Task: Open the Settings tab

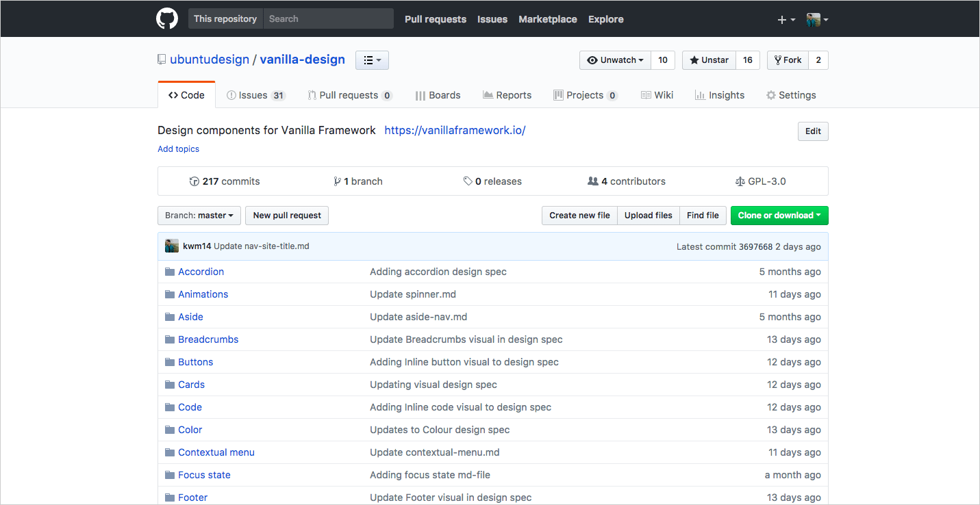Action: [x=791, y=95]
